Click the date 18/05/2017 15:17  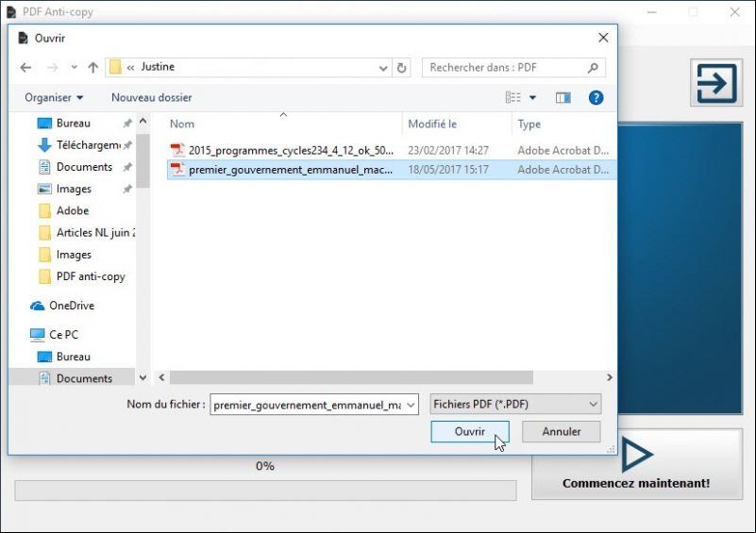(x=448, y=170)
